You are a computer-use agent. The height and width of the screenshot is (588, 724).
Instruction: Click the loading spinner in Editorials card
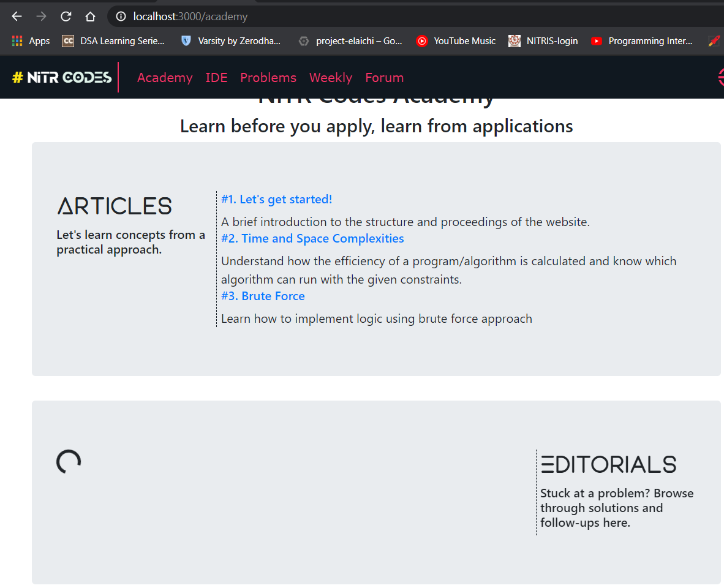[69, 462]
